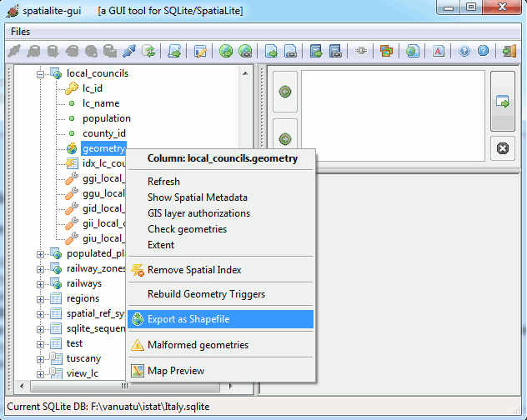527x420 pixels.
Task: Click the greyed-out Connect database plug icon
Action: 14,51
